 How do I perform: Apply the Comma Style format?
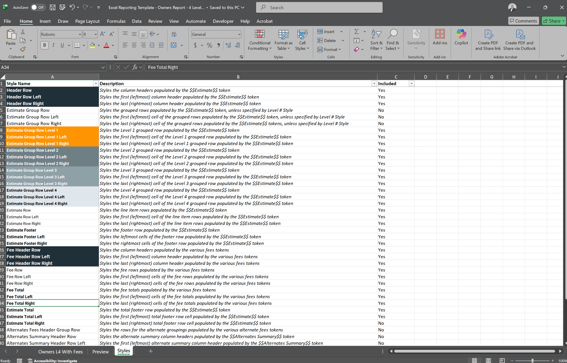218,45
